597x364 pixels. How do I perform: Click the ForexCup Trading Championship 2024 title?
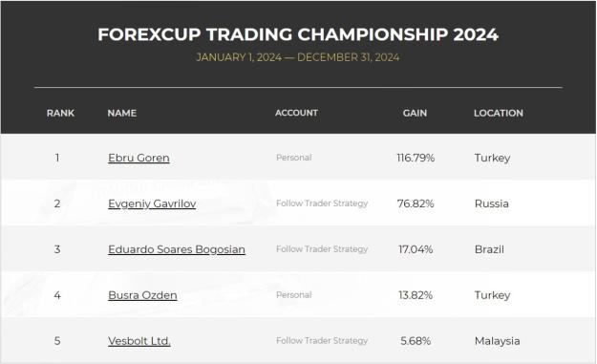(x=298, y=34)
